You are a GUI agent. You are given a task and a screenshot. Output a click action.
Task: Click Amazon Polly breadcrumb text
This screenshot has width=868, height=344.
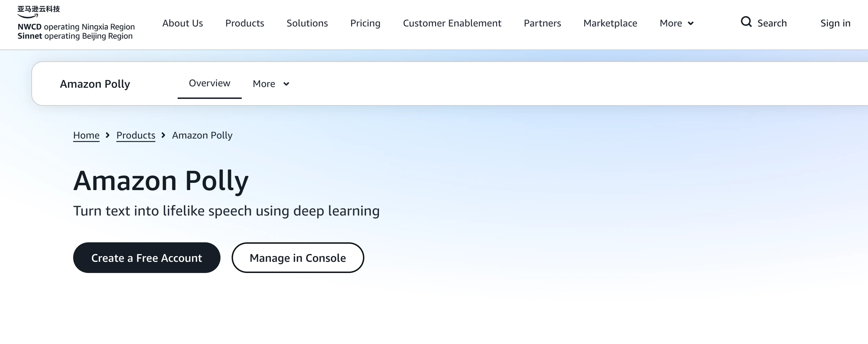(202, 135)
